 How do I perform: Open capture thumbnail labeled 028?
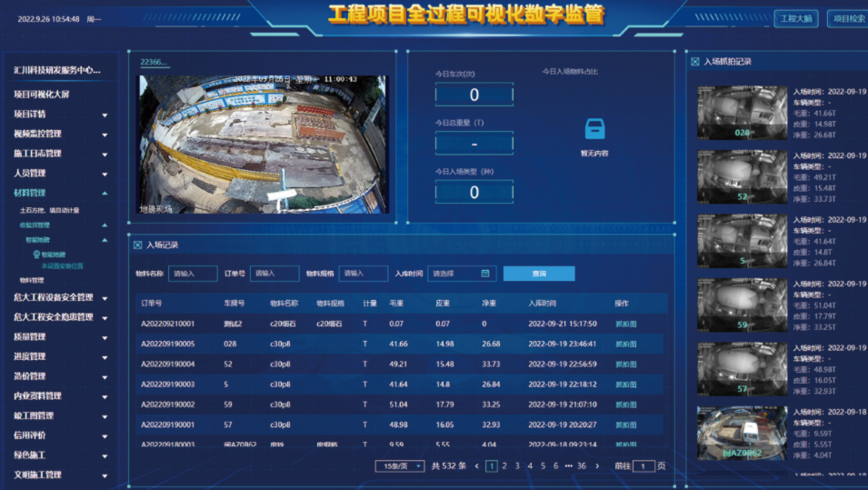coord(742,113)
